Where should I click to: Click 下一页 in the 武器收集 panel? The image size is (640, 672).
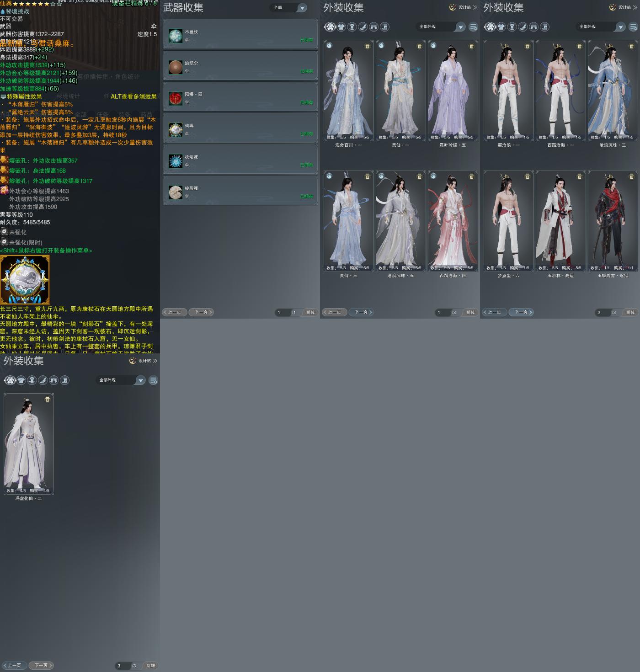pyautogui.click(x=201, y=312)
